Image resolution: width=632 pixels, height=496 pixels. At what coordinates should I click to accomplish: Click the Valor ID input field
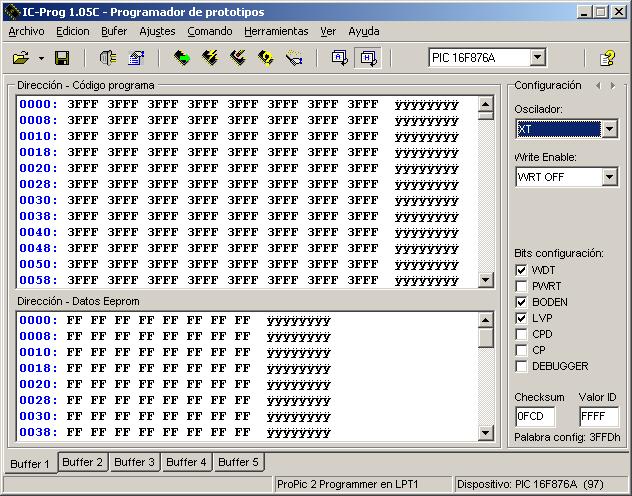[598, 416]
